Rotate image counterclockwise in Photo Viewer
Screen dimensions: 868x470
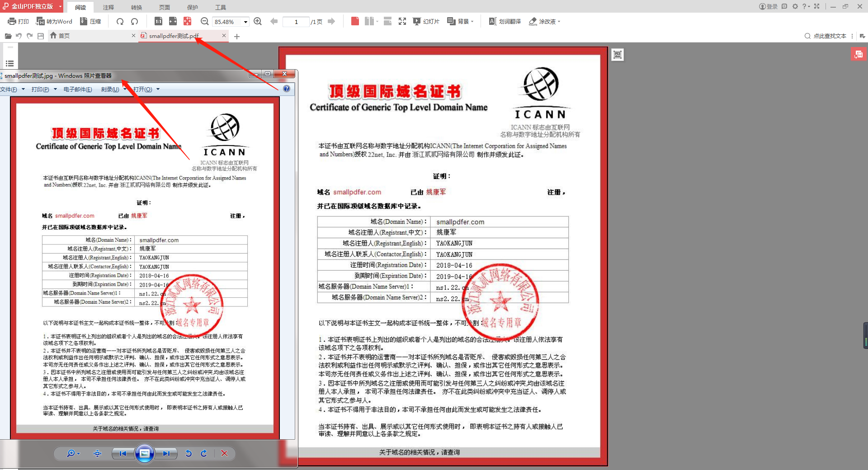(189, 453)
